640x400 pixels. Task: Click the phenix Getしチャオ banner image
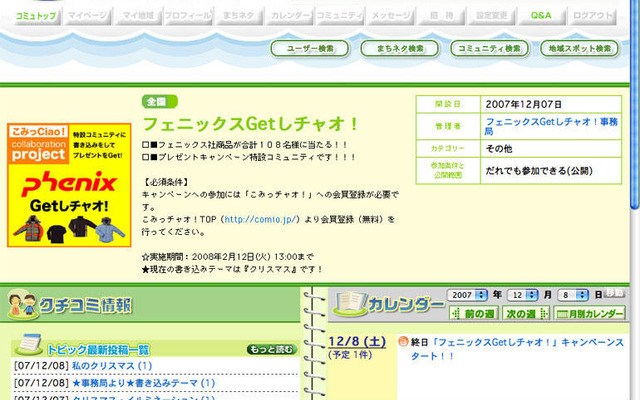[69, 185]
